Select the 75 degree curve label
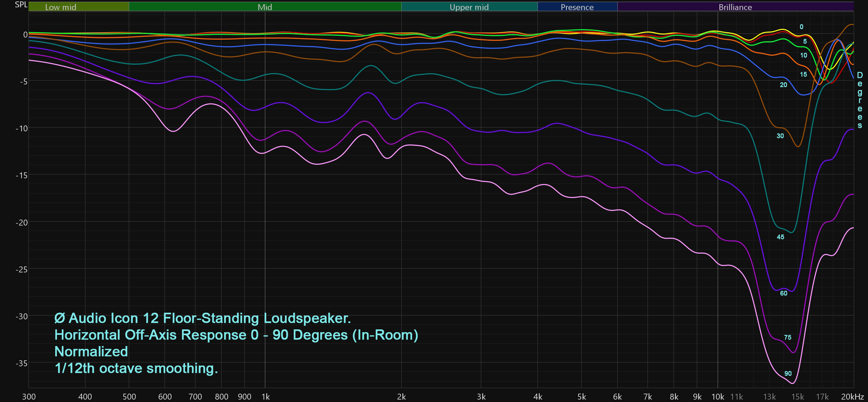Image resolution: width=868 pixels, height=402 pixels. coord(787,337)
